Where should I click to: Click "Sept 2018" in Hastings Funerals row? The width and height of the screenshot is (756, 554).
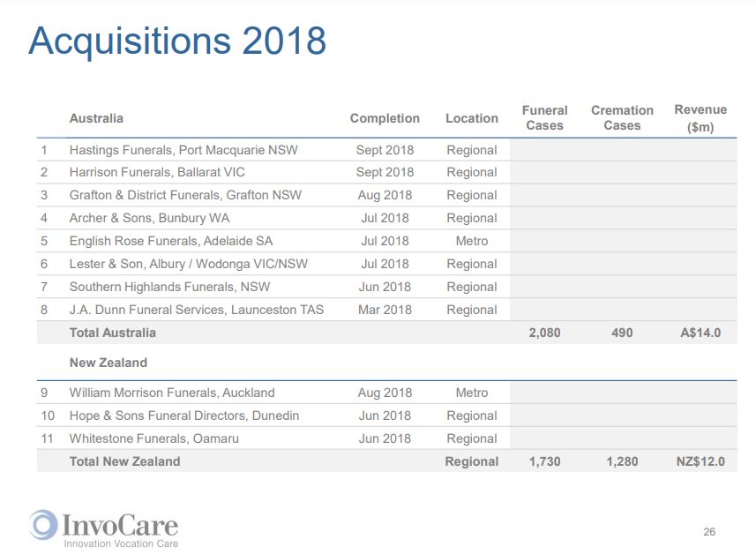(385, 150)
